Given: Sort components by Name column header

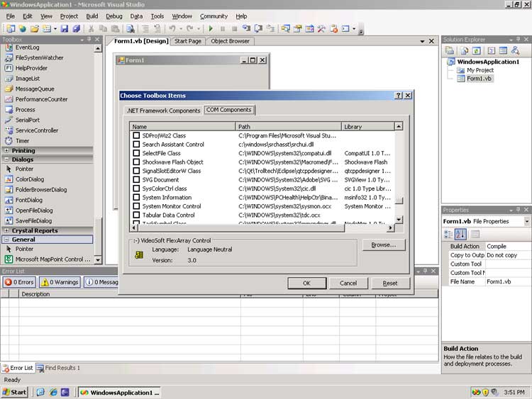Looking at the screenshot, I should (182, 126).
